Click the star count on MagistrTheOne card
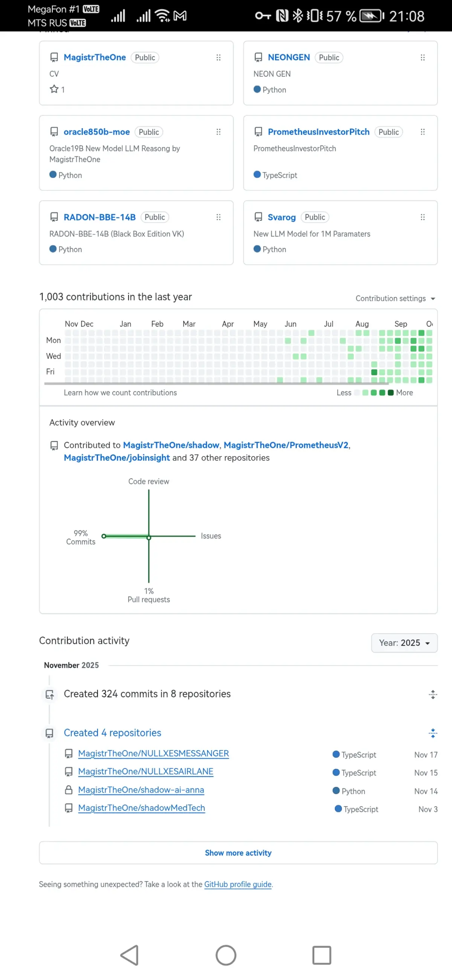 click(x=57, y=89)
